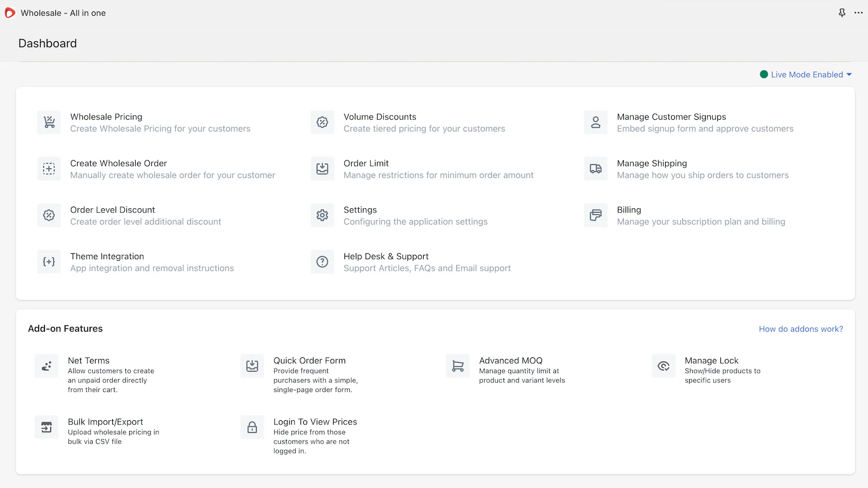Click the Wholesale Pricing cart icon
Screen dimensions: 868x488
pyautogui.click(x=49, y=122)
